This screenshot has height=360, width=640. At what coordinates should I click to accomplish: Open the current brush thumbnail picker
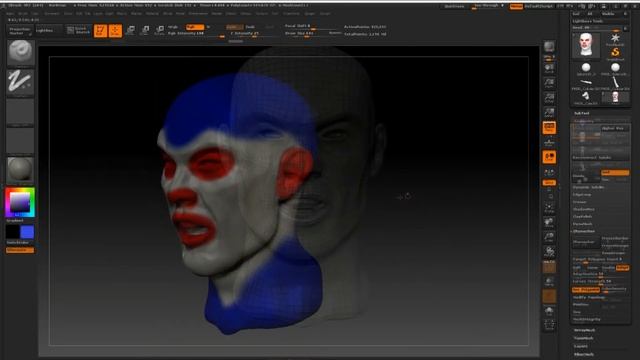click(x=20, y=52)
